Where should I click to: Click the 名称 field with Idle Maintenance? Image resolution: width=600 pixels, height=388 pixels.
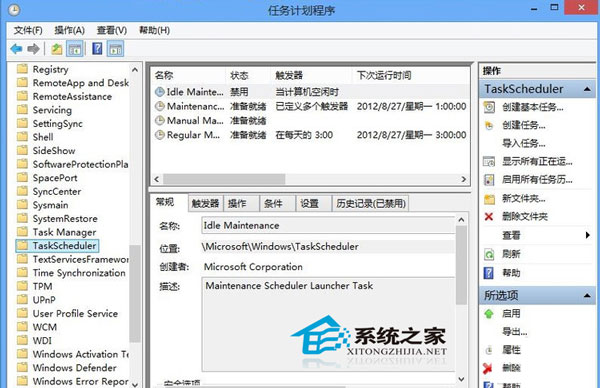(328, 225)
